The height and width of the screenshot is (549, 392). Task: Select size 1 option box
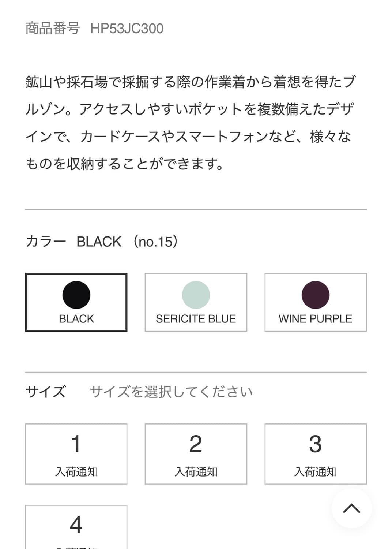76,454
